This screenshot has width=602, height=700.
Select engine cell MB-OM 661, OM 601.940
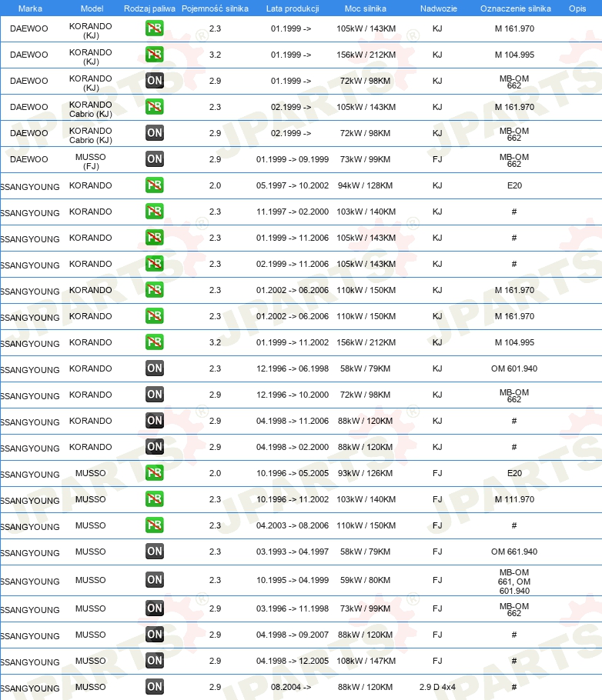tap(514, 582)
